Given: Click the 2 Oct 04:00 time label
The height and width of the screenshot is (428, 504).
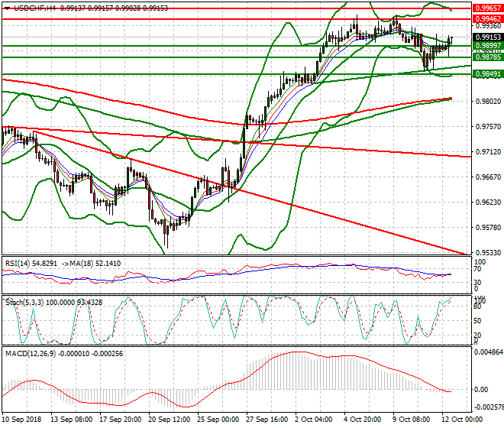Looking at the screenshot, I should click(314, 420).
